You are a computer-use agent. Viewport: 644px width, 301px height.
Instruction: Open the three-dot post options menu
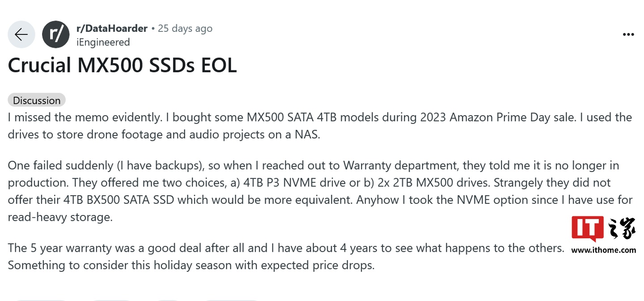(628, 35)
